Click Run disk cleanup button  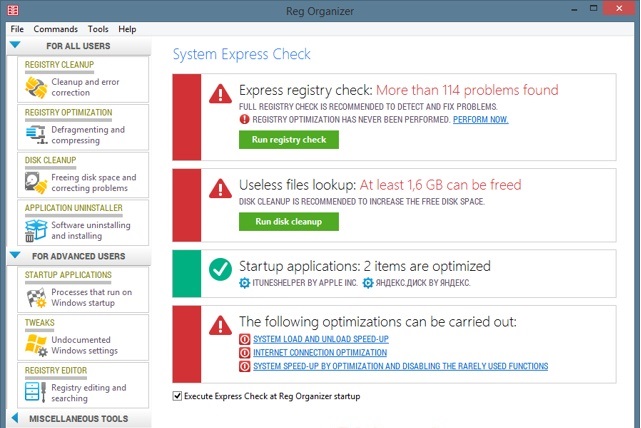click(289, 222)
